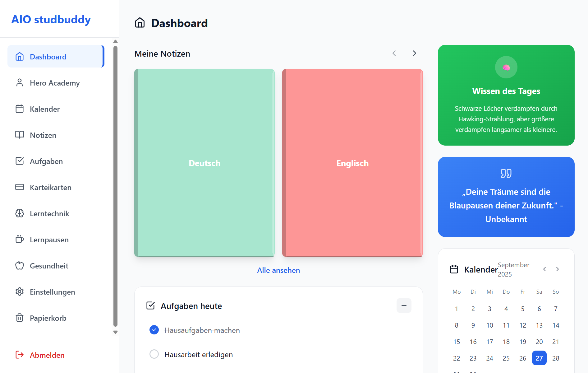Show previous notes with left chevron
This screenshot has height=373, width=588.
point(394,54)
